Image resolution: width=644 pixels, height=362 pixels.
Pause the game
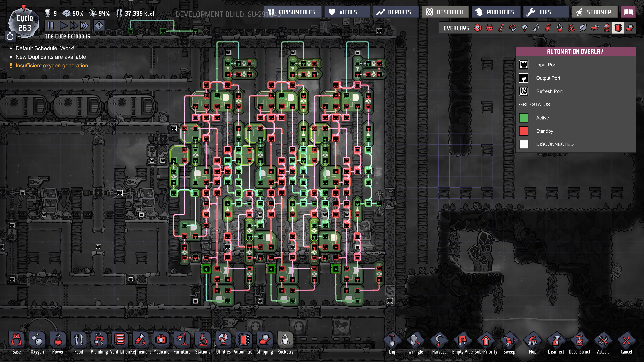[x=50, y=25]
